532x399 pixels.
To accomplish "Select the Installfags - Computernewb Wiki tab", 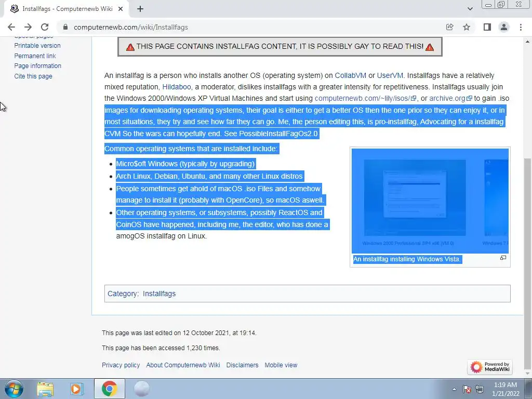I will point(67,9).
